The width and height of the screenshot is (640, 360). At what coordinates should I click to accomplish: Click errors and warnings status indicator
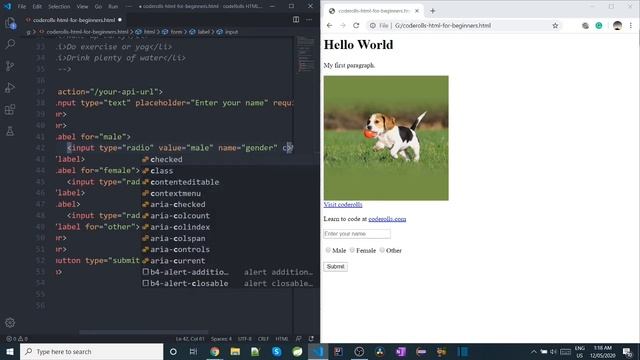17,339
